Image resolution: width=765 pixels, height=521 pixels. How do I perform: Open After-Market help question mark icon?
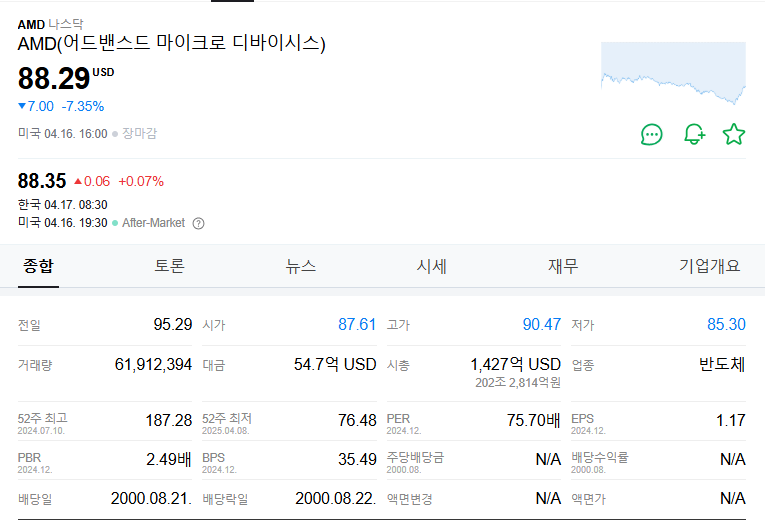pyautogui.click(x=199, y=223)
